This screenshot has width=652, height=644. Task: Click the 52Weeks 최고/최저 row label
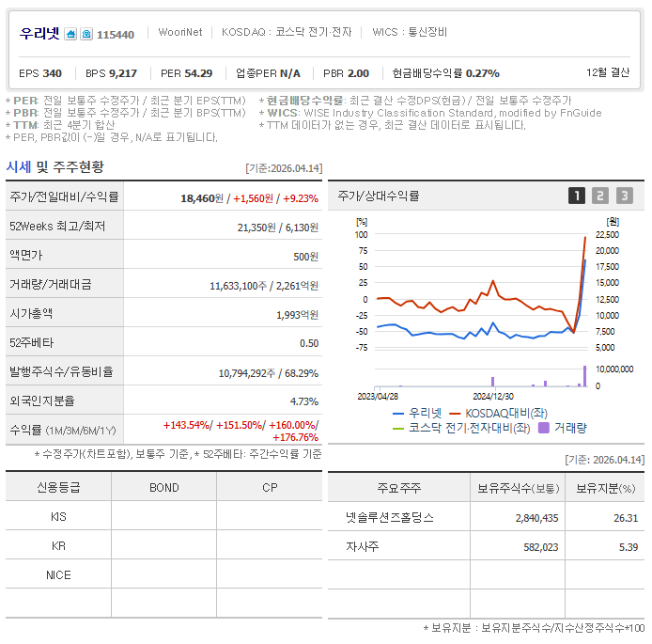click(57, 226)
